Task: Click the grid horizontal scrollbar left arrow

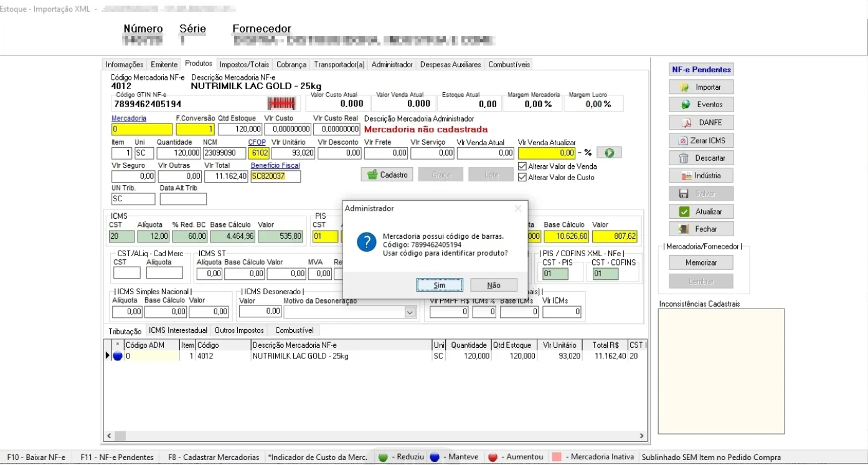Action: (110, 436)
